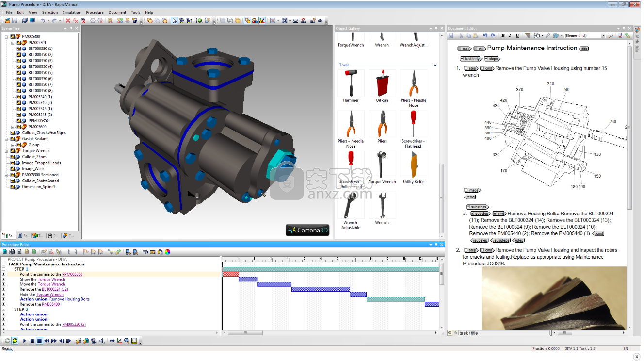644x363 pixels.
Task: Open the Tools menu
Action: pos(136,12)
